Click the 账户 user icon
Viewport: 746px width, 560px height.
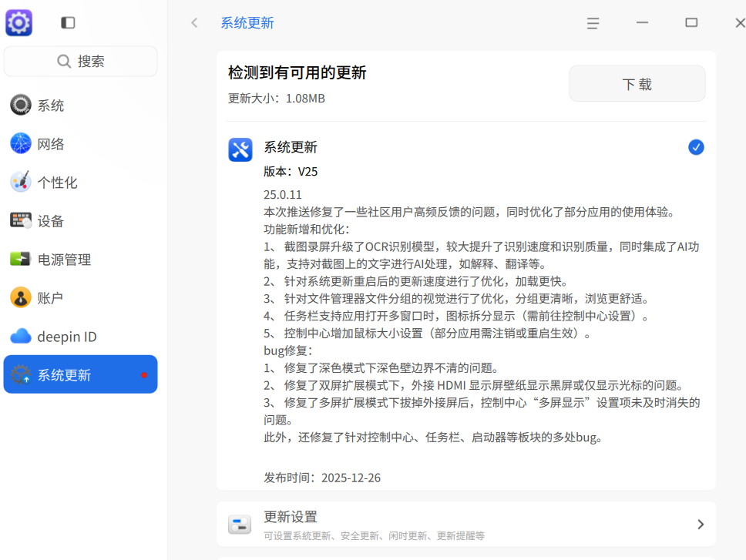point(21,297)
